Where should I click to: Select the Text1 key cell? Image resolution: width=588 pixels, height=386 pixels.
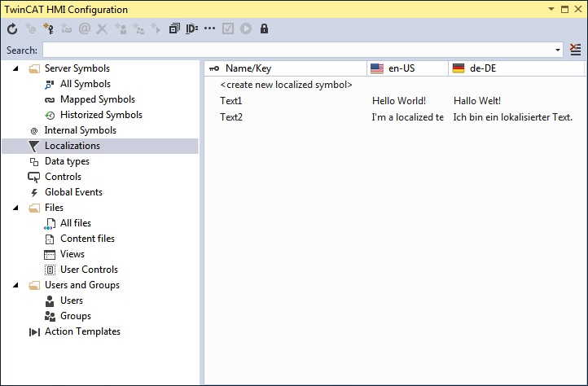231,101
